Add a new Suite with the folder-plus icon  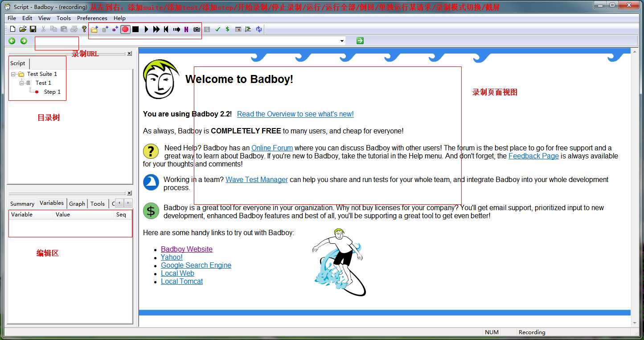pyautogui.click(x=94, y=29)
